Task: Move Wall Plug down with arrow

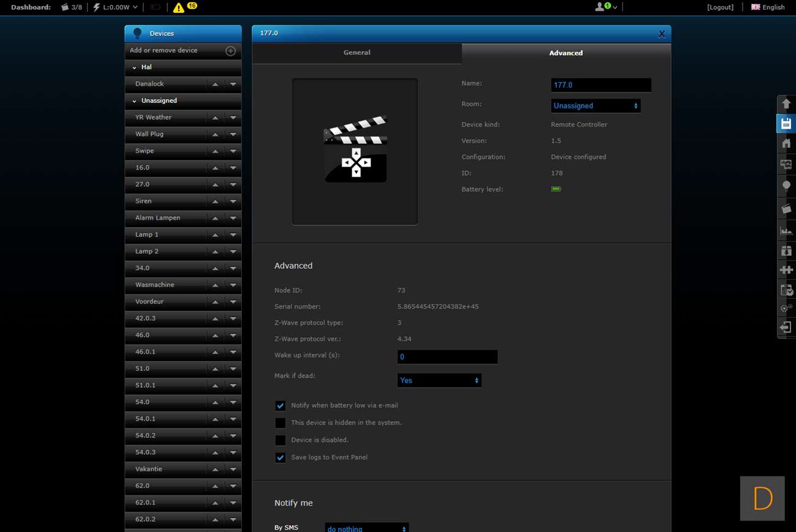Action: click(x=233, y=135)
